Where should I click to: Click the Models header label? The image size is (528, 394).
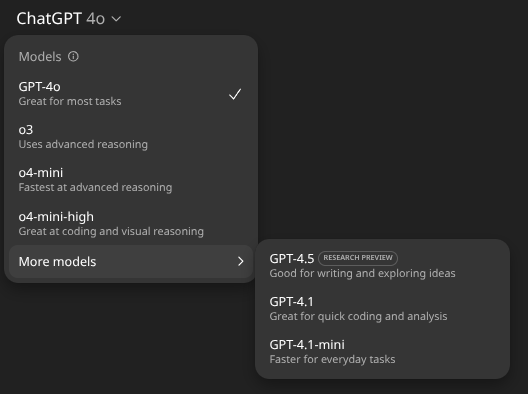pos(40,57)
